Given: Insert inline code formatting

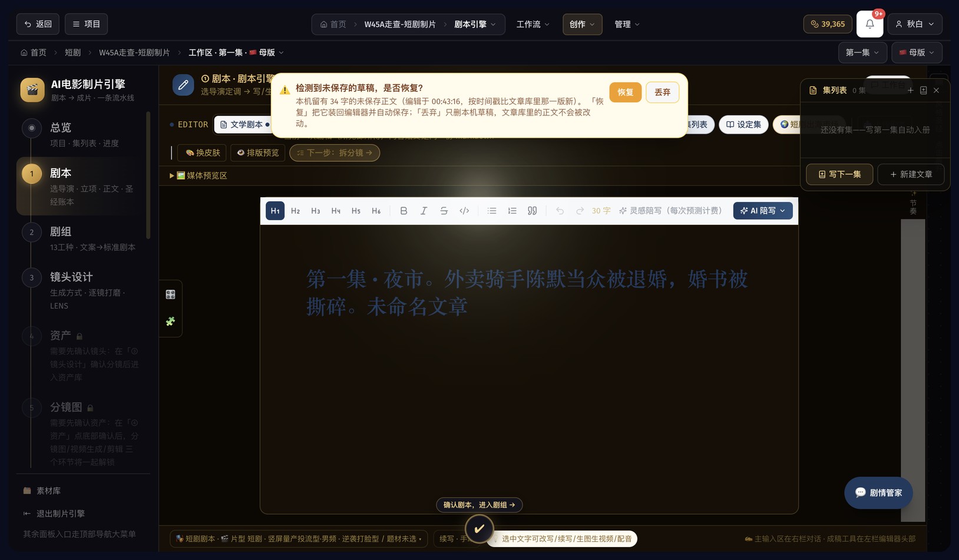Looking at the screenshot, I should (x=464, y=211).
